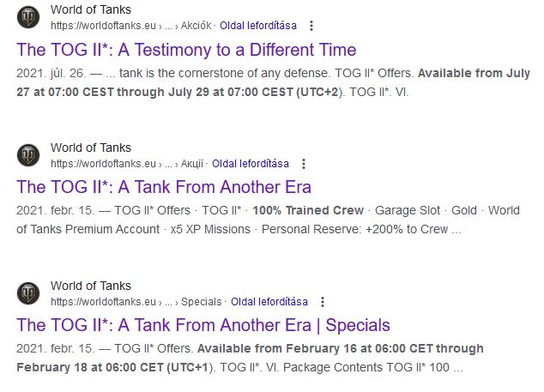Viewport: 544px width, 392px height.
Task: Open 'A Tank From Another Era | Specials' result
Action: 203,325
